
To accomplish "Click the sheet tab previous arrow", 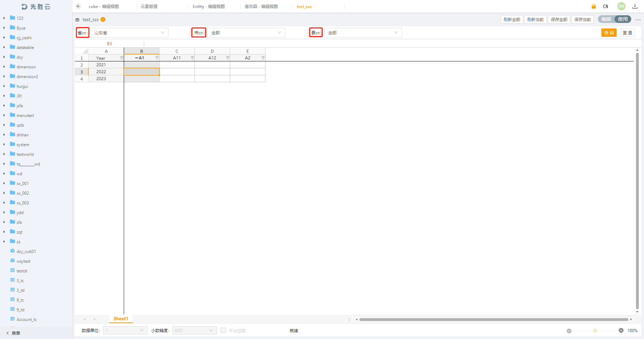I will click(x=85, y=319).
